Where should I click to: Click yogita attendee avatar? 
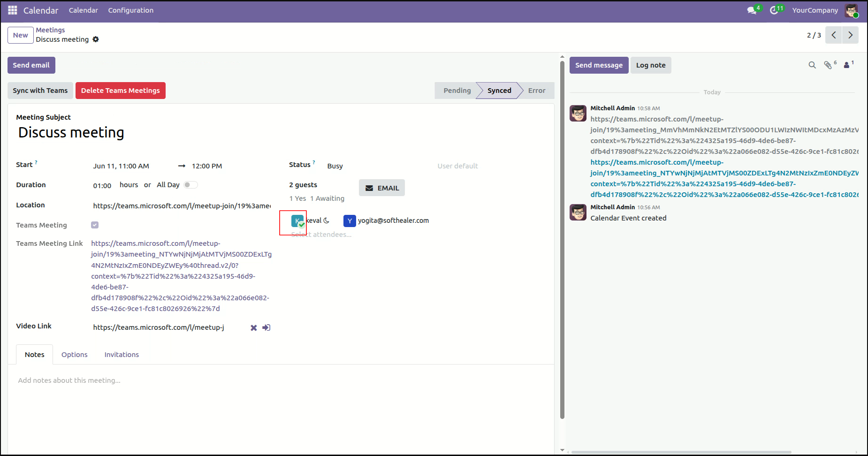[x=350, y=221]
